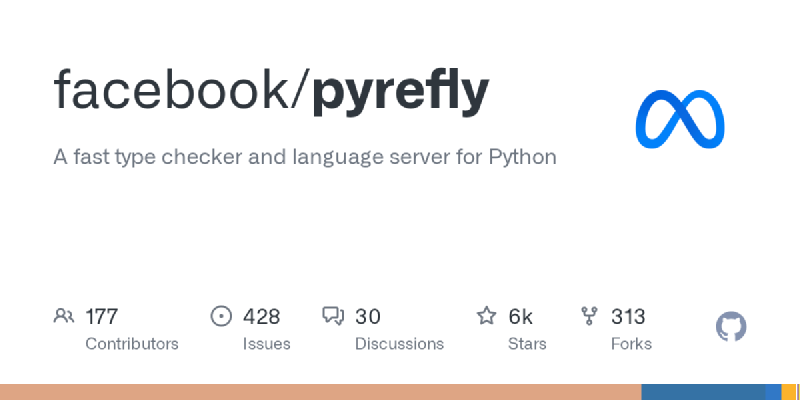800x400 pixels.
Task: Click the Forks branch icon
Action: [589, 316]
